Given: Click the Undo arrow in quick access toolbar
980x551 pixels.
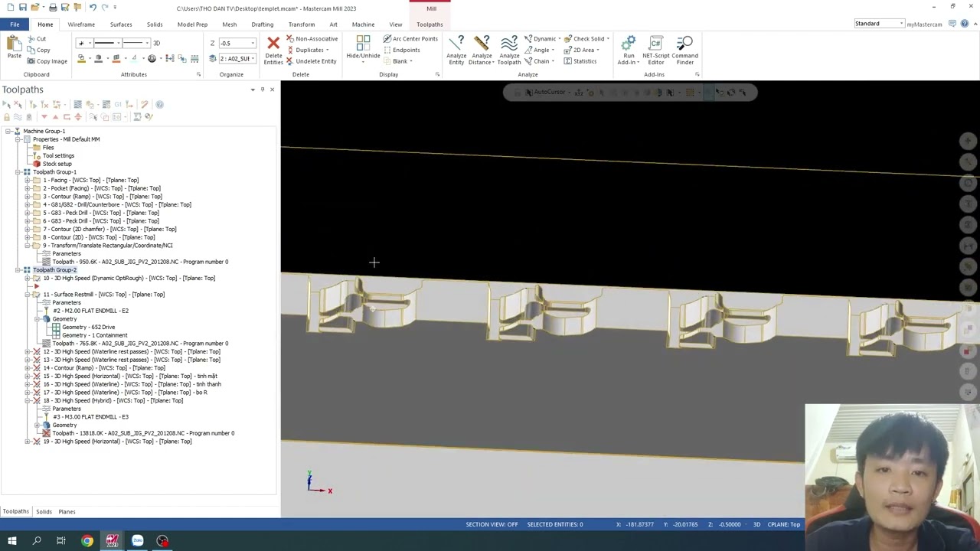Looking at the screenshot, I should [x=93, y=8].
